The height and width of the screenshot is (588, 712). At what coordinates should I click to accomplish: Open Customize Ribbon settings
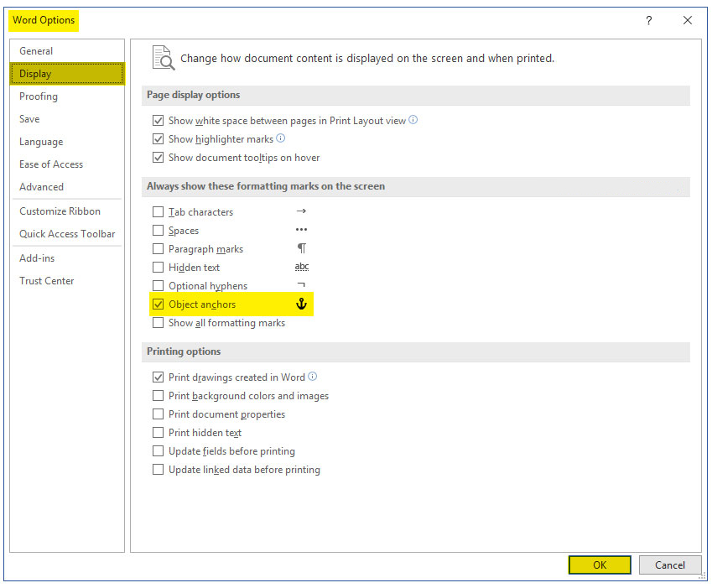click(67, 211)
